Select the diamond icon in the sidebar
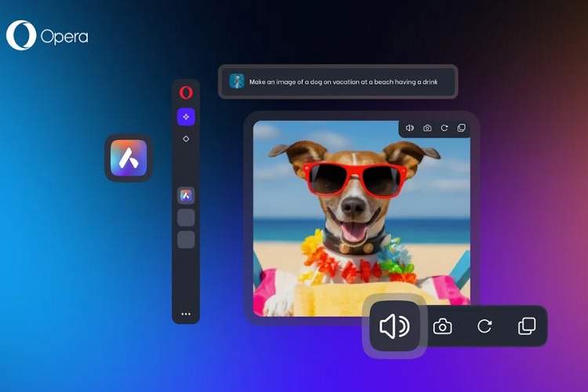This screenshot has height=392, width=588. (x=186, y=139)
